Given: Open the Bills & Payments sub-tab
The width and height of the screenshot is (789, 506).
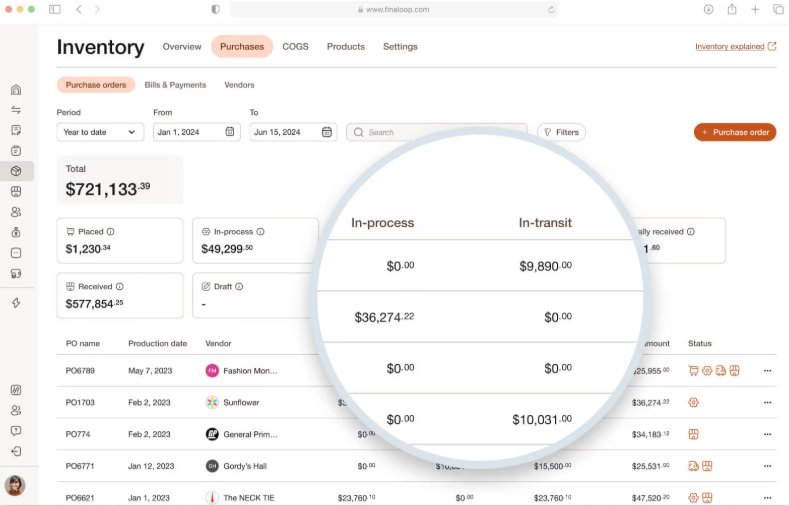Looking at the screenshot, I should pos(175,85).
